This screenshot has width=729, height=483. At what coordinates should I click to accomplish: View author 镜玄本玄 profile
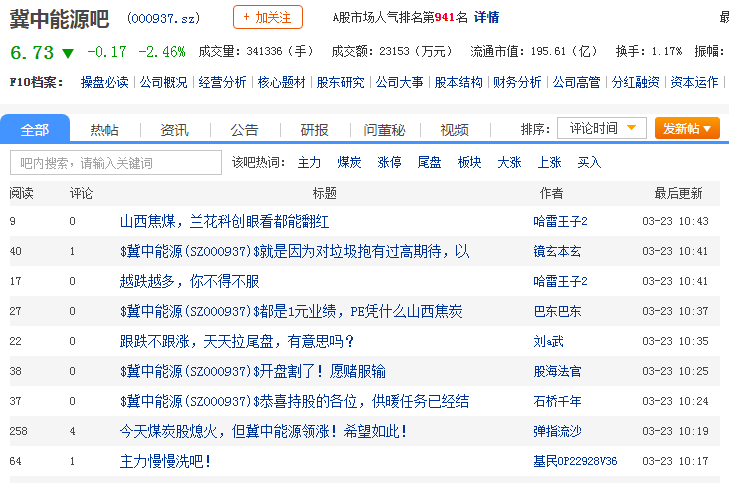(557, 251)
